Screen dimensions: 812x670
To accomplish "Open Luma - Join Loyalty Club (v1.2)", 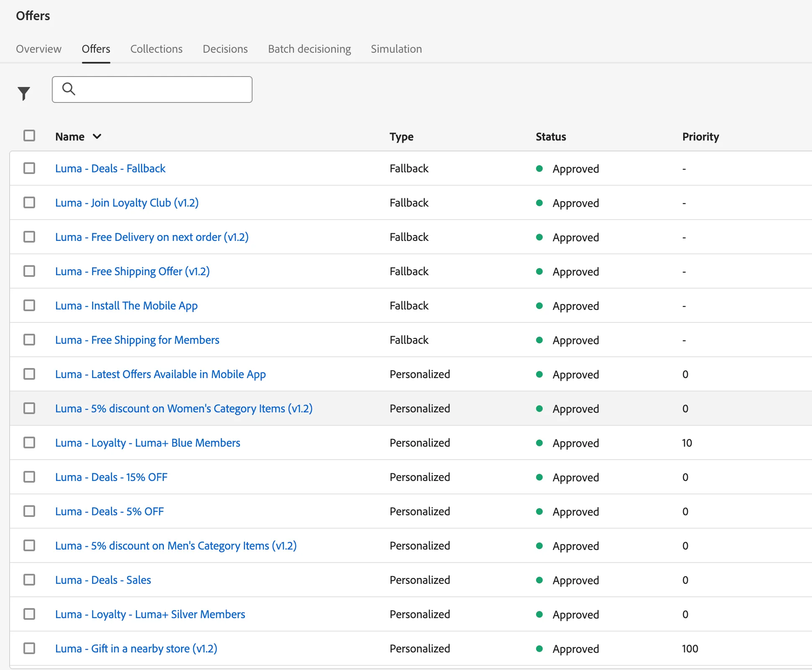I will coord(127,203).
